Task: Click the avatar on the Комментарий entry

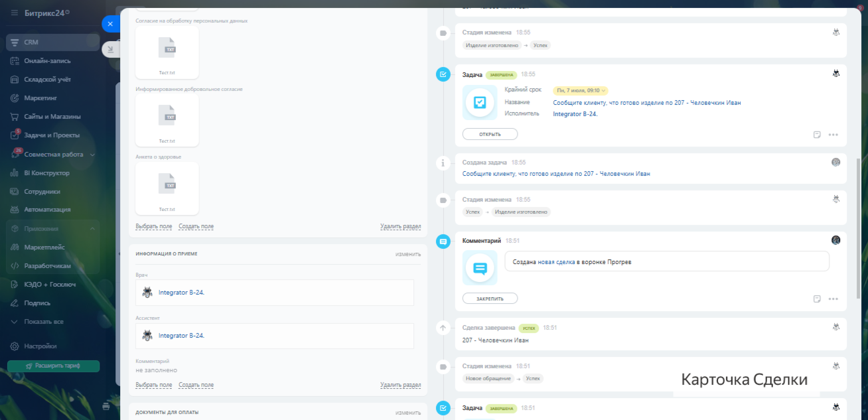Action: 836,240
